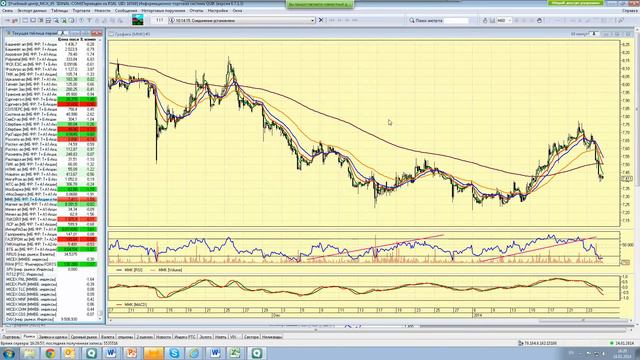The image size is (640, 360).
Task: Click the magnifier icon of Поиск заявки
Action: tap(412, 20)
